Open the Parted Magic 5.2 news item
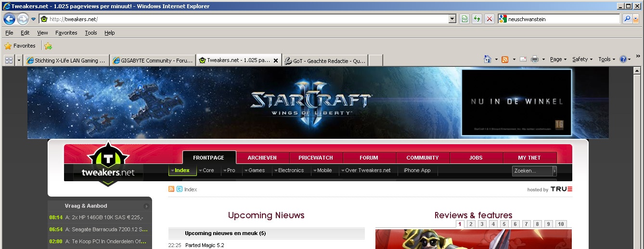This screenshot has height=249, width=644. tap(205, 245)
